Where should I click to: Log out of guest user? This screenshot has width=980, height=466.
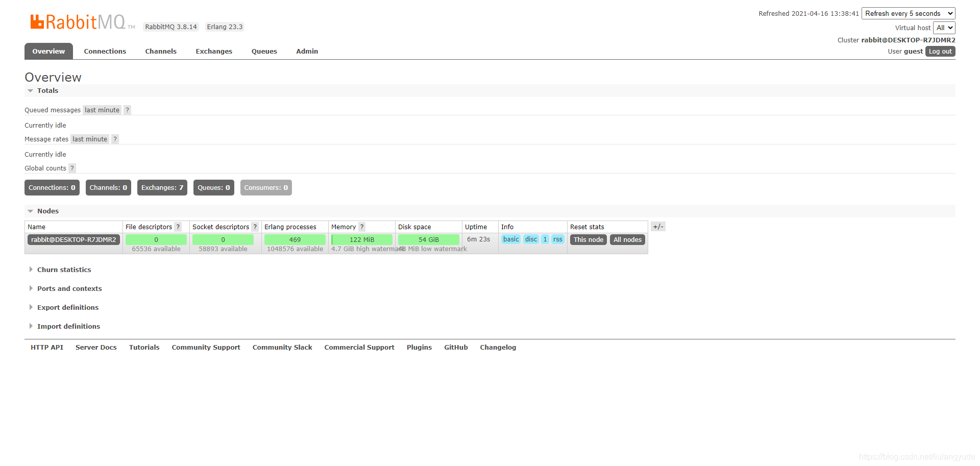[x=940, y=52]
